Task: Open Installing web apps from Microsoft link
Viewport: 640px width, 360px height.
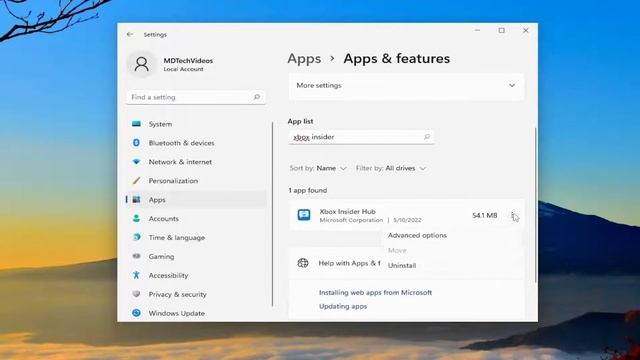Action: pyautogui.click(x=376, y=293)
